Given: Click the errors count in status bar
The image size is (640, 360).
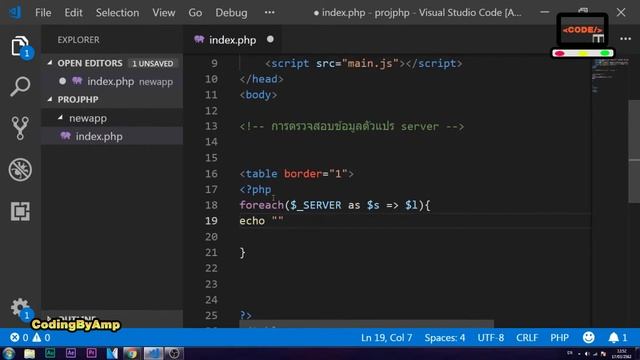Looking at the screenshot, I should pyautogui.click(x=19, y=338).
